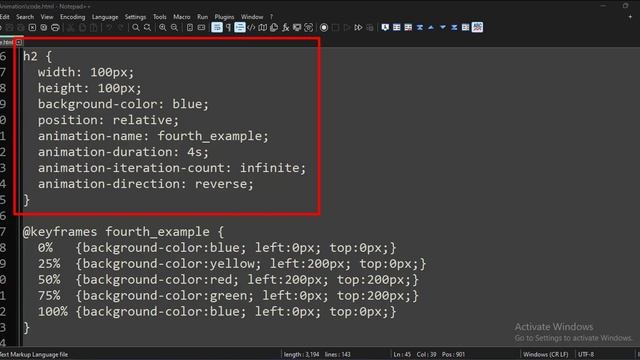Image resolution: width=640 pixels, height=360 pixels.
Task: Click the Windows (CR LF) status field
Action: (546, 354)
